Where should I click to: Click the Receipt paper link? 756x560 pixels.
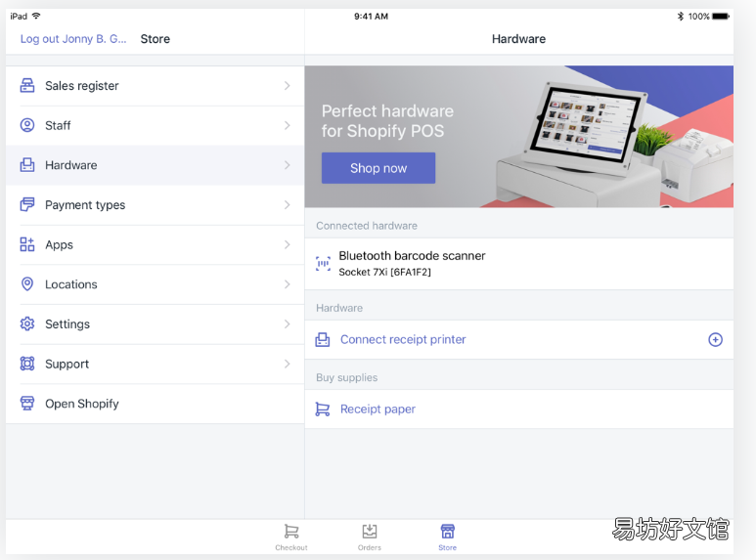click(378, 409)
